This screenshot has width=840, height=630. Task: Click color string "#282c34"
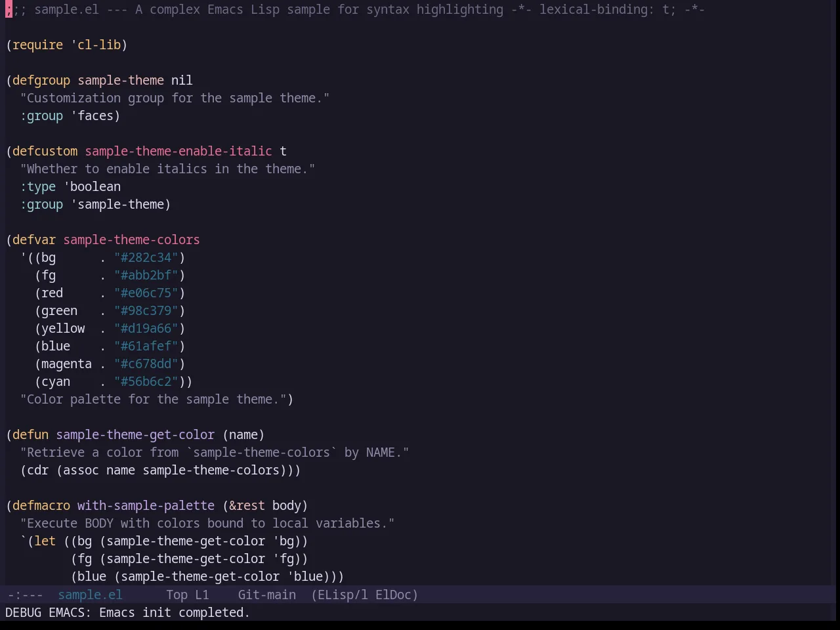point(146,257)
